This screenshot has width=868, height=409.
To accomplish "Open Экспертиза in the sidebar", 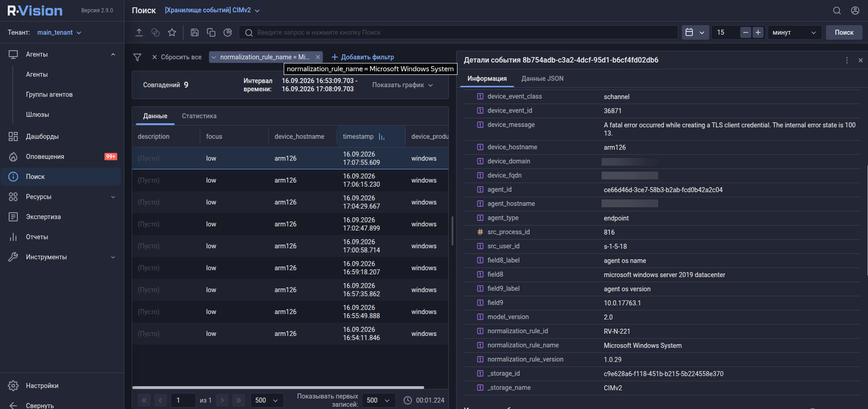I will point(43,217).
